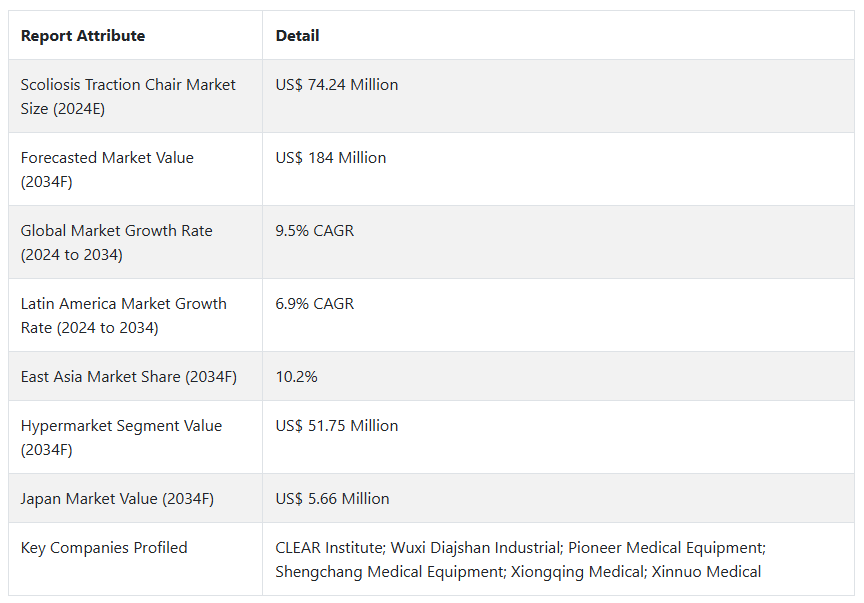Click the 'Detail' column header
This screenshot has width=864, height=603.
298,36
